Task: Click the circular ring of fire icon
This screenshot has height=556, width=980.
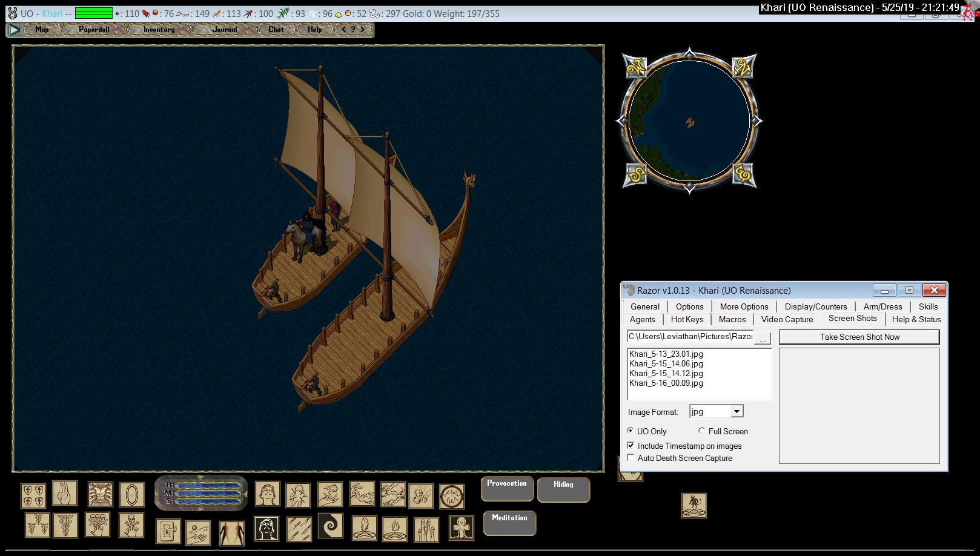Action: pos(452,497)
